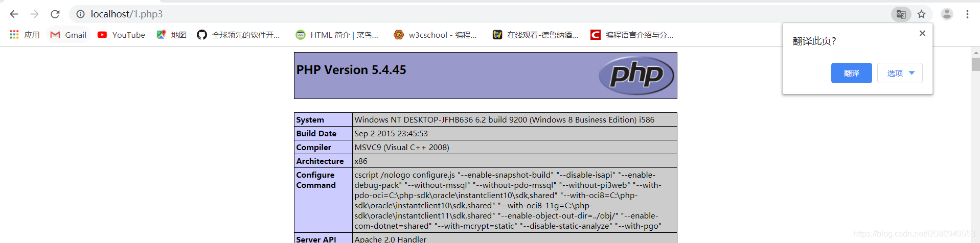Open the GitHub bookmark 全球领先的软件开...
980x243 pixels.
click(x=239, y=35)
